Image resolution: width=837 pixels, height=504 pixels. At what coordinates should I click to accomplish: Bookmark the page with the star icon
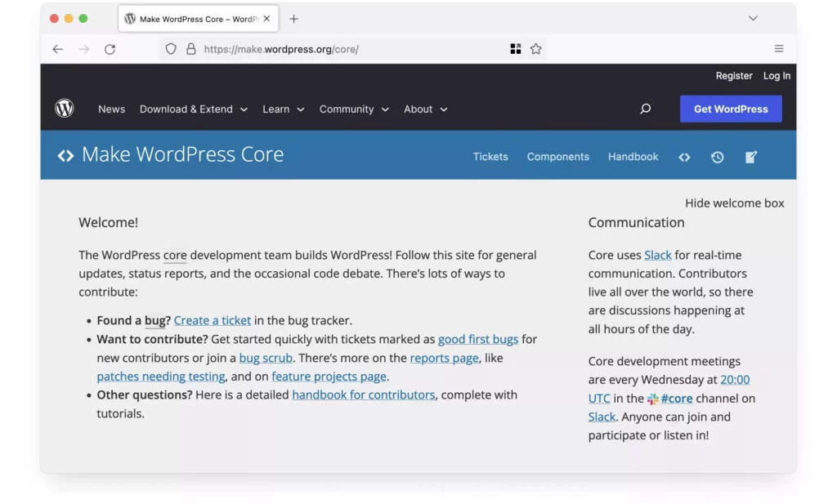coord(536,49)
